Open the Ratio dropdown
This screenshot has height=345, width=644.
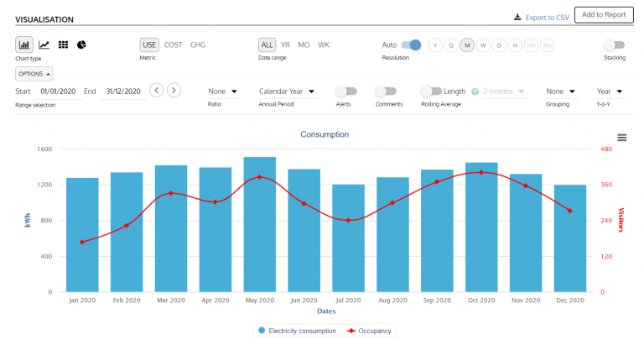coord(222,91)
